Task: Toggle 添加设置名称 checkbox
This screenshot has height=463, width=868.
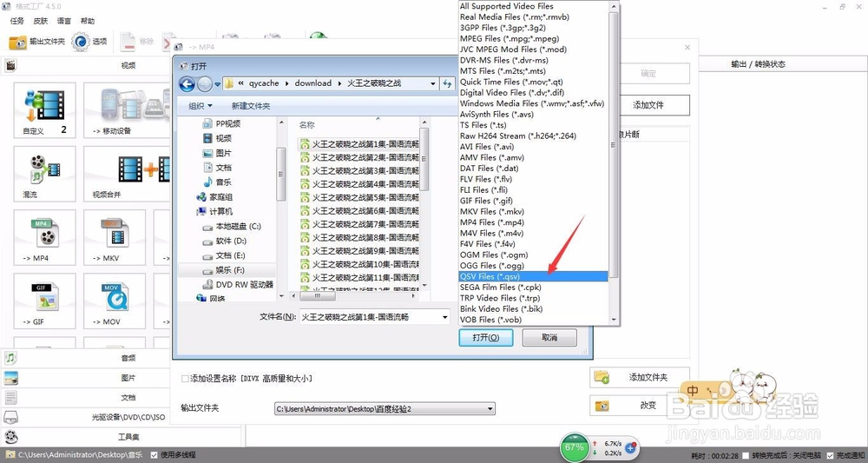Action: 185,379
